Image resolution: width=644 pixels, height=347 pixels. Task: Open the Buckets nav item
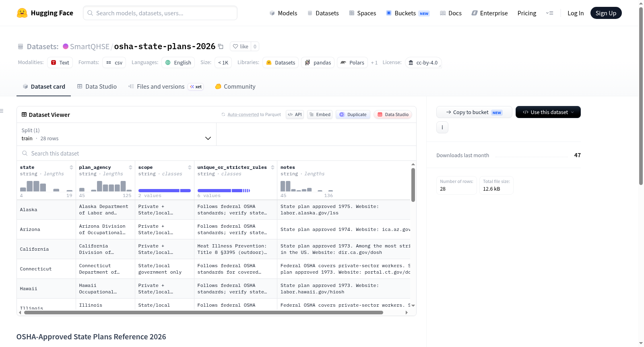coord(407,13)
